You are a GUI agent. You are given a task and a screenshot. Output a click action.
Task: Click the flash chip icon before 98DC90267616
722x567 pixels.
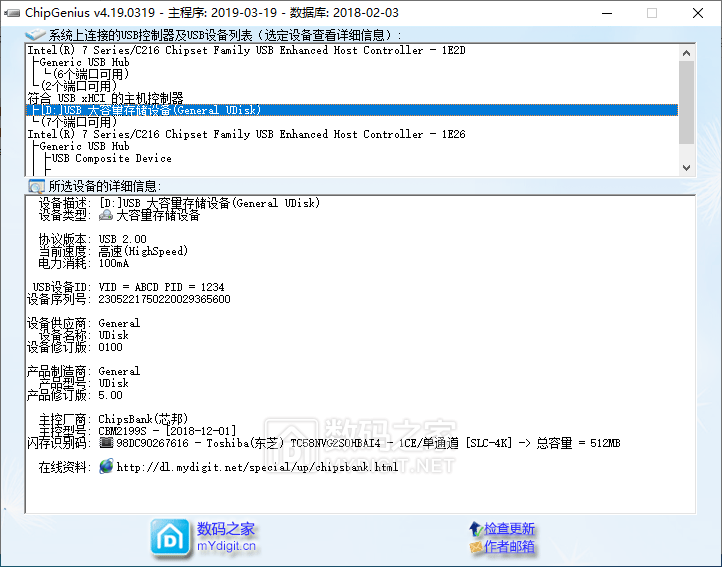pos(106,443)
